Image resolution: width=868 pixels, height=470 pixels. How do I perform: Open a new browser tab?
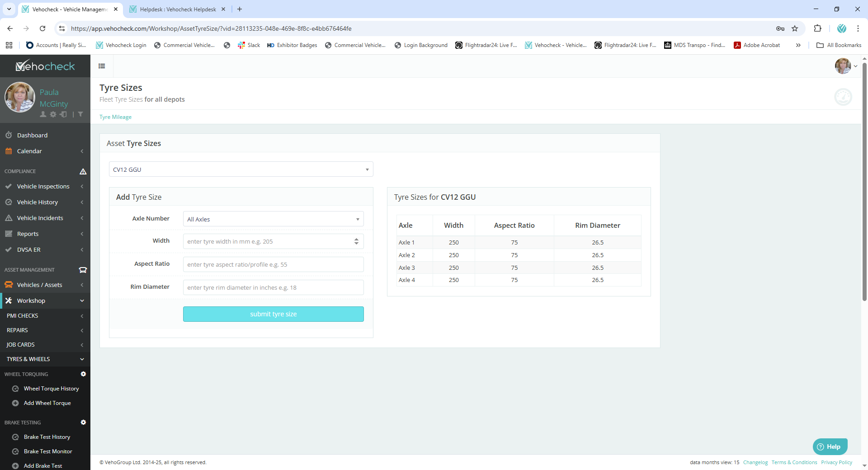[x=240, y=9]
